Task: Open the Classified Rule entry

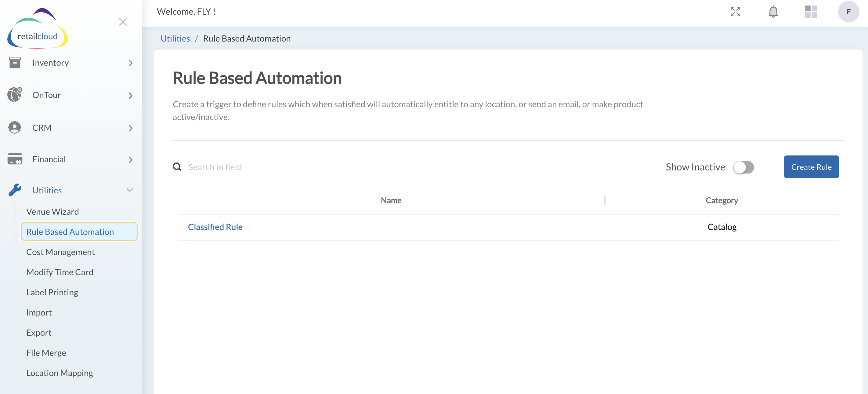Action: tap(215, 227)
